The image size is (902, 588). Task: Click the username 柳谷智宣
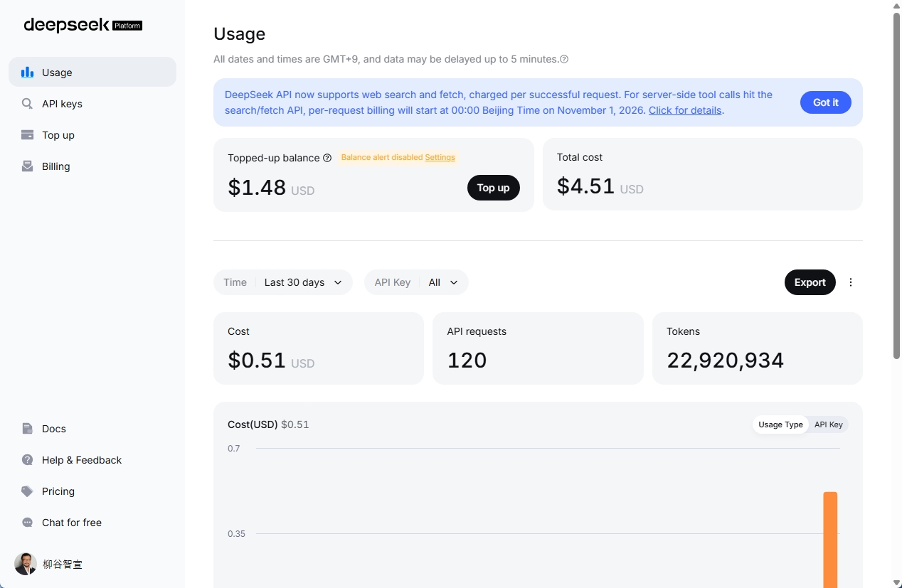pos(63,564)
